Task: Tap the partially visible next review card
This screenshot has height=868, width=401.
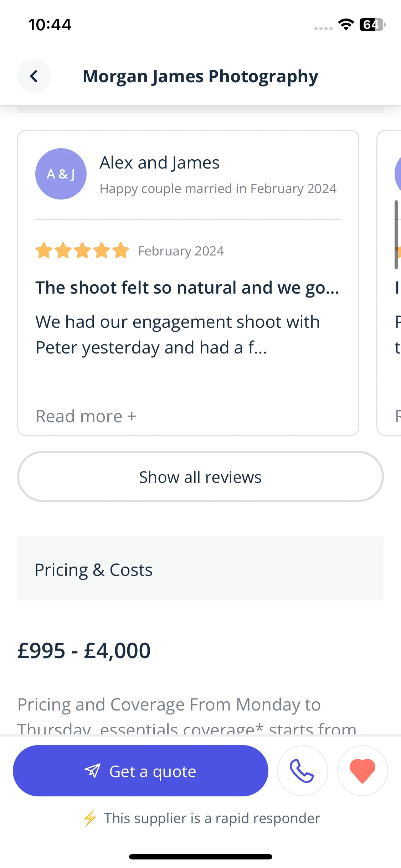Action: [x=389, y=283]
